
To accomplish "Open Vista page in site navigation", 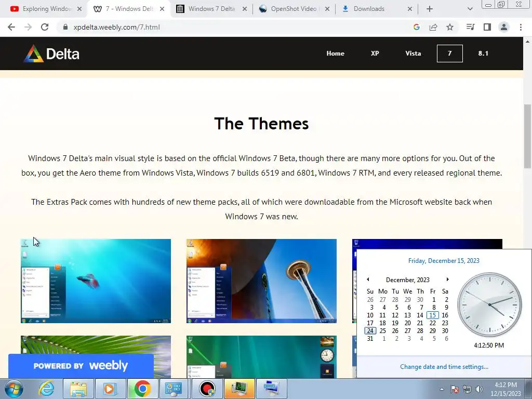I will (413, 54).
